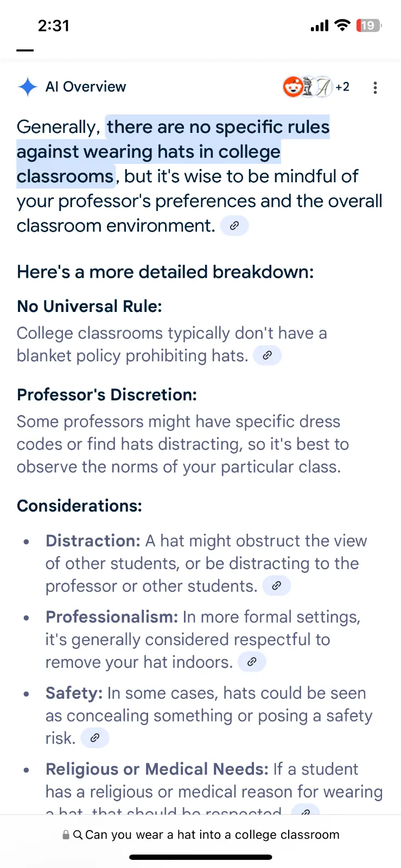This screenshot has width=401, height=868.
Task: Tap the home indicator bar at bottom
Action: 200,857
